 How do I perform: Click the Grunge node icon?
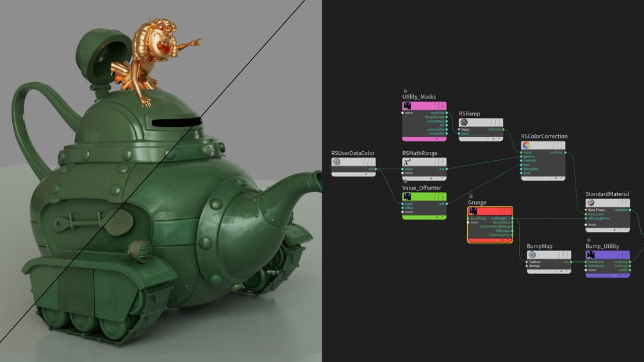[x=473, y=211]
